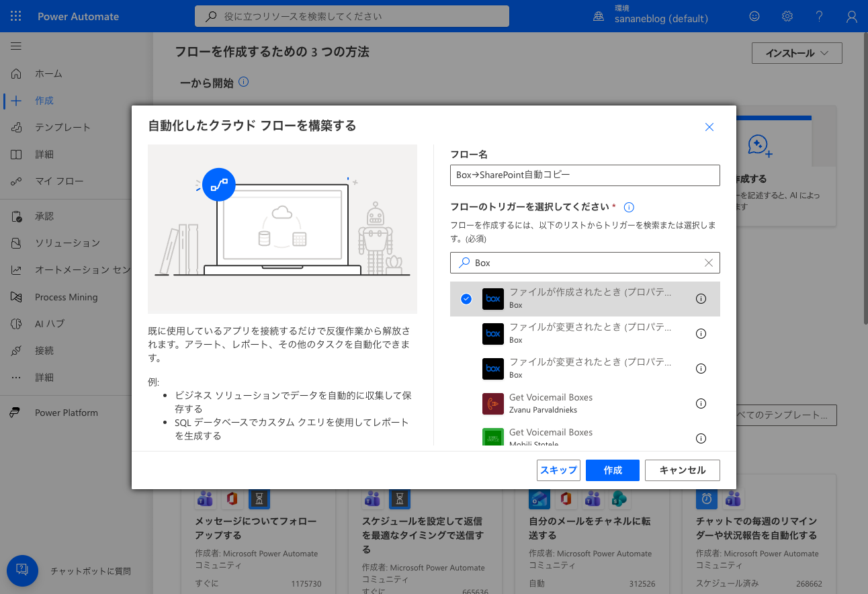Open the インストール dropdown
The height and width of the screenshot is (594, 868).
coord(797,53)
